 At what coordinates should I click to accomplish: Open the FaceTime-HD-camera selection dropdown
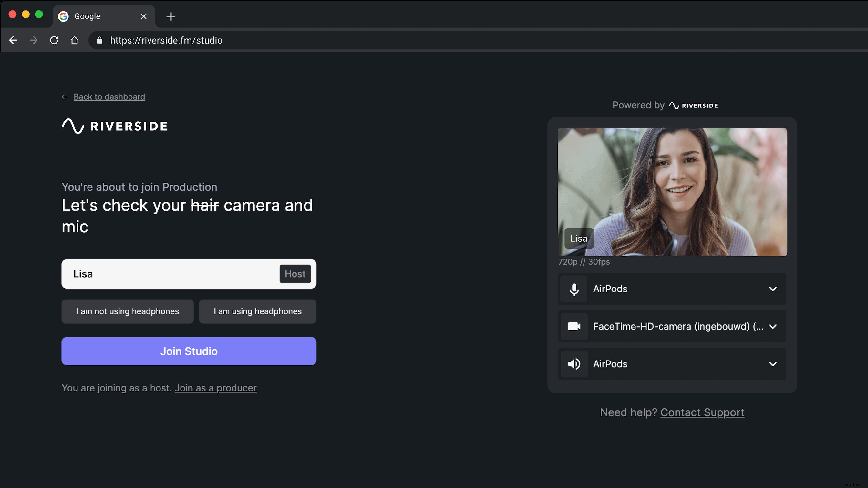[773, 326]
